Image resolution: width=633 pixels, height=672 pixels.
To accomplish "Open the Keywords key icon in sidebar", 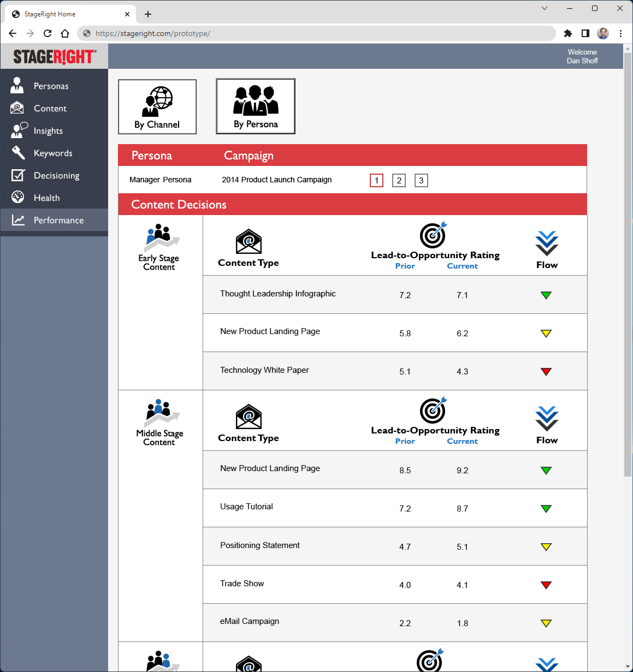I will 18,153.
